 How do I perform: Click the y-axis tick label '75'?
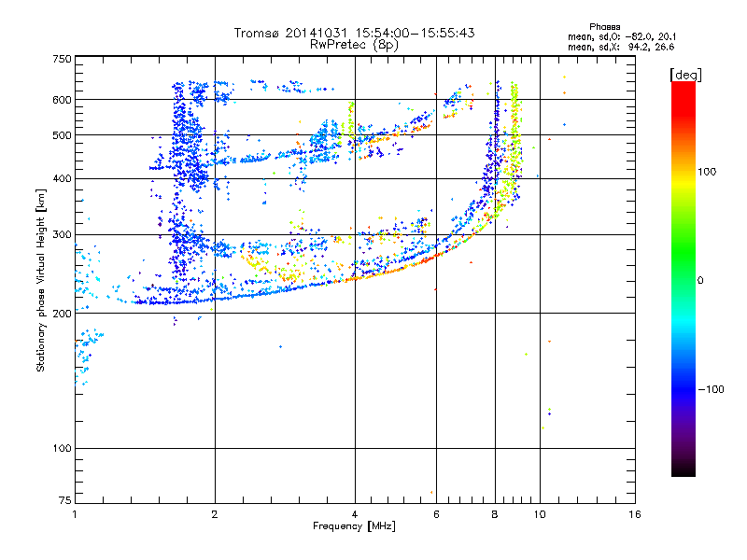pyautogui.click(x=65, y=500)
